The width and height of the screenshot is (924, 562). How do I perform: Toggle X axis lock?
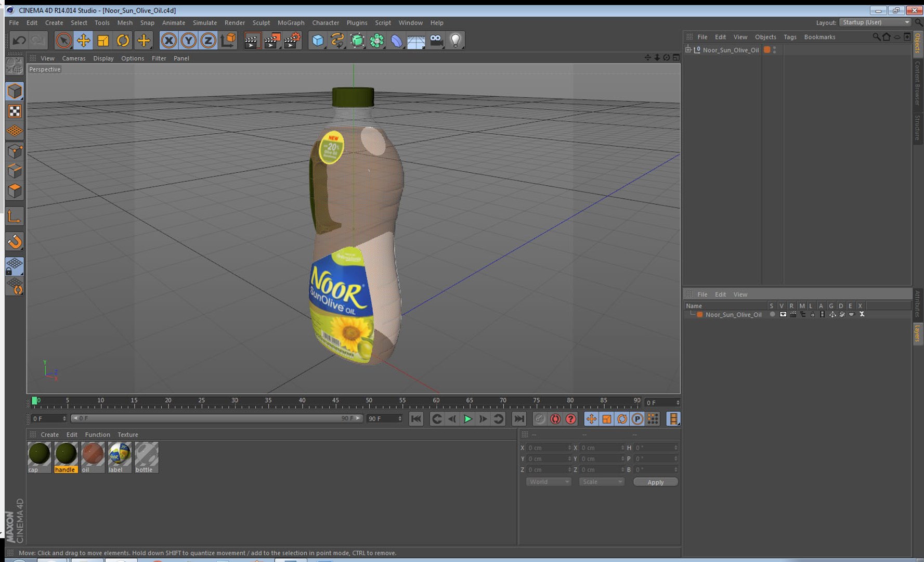point(168,41)
